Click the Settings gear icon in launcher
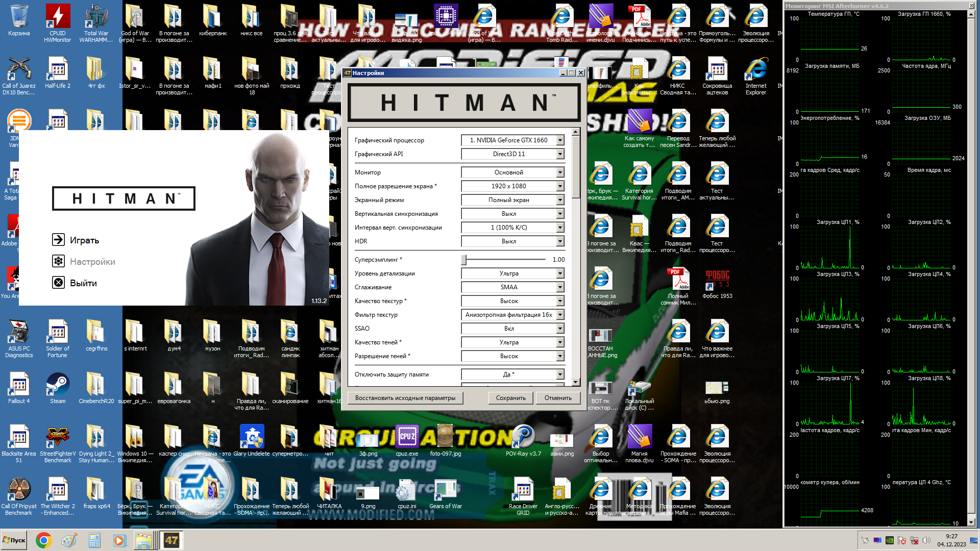Screen dimensions: 980x551 58,261
